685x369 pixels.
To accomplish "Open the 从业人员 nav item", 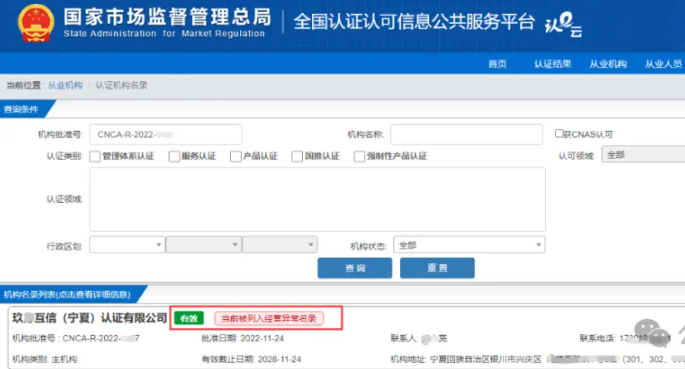I will (663, 64).
